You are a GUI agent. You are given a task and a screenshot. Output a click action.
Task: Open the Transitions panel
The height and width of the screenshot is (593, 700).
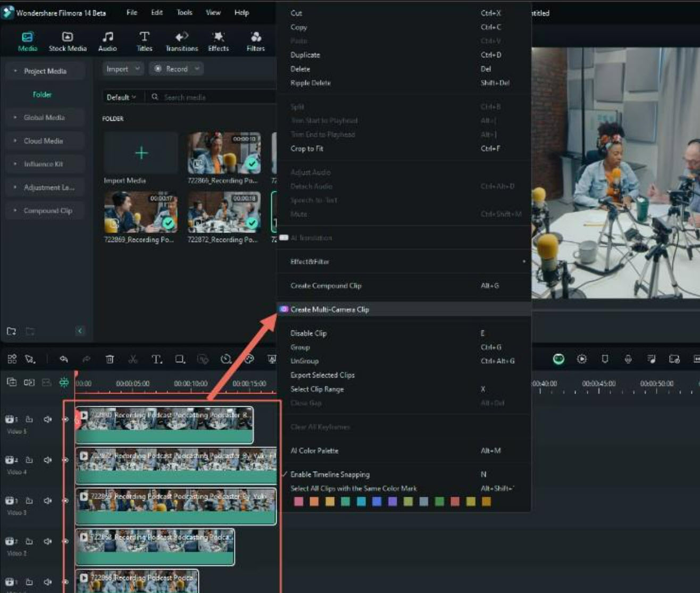click(x=181, y=41)
